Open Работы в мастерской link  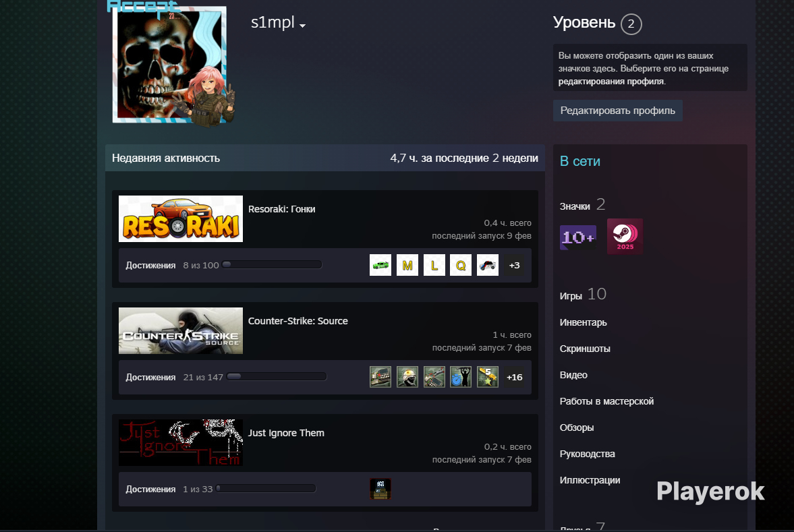pyautogui.click(x=606, y=401)
